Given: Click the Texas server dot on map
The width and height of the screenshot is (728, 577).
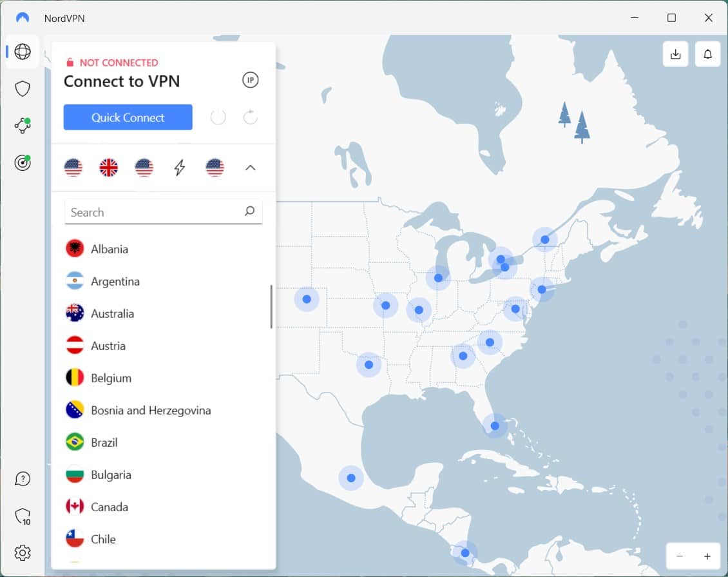Looking at the screenshot, I should point(369,365).
